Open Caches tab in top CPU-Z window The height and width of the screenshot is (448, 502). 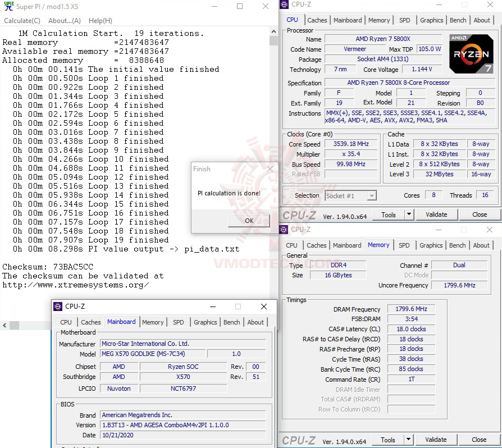pos(317,20)
